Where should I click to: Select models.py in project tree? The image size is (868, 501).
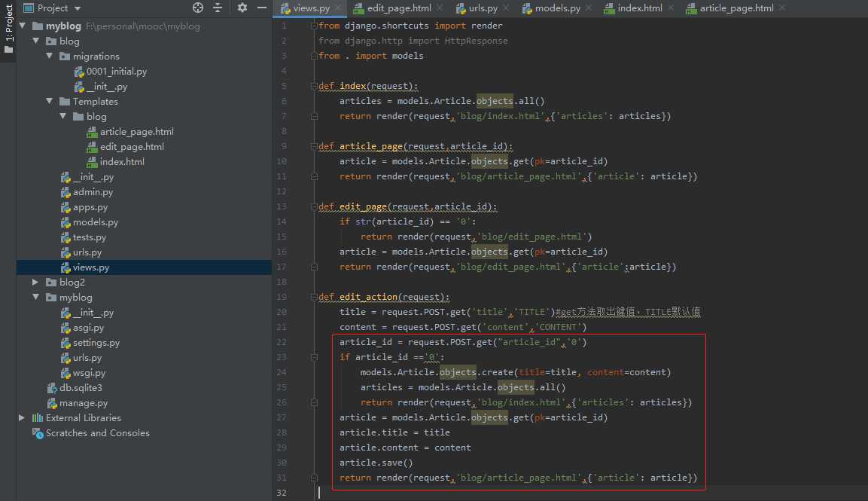[x=95, y=221]
